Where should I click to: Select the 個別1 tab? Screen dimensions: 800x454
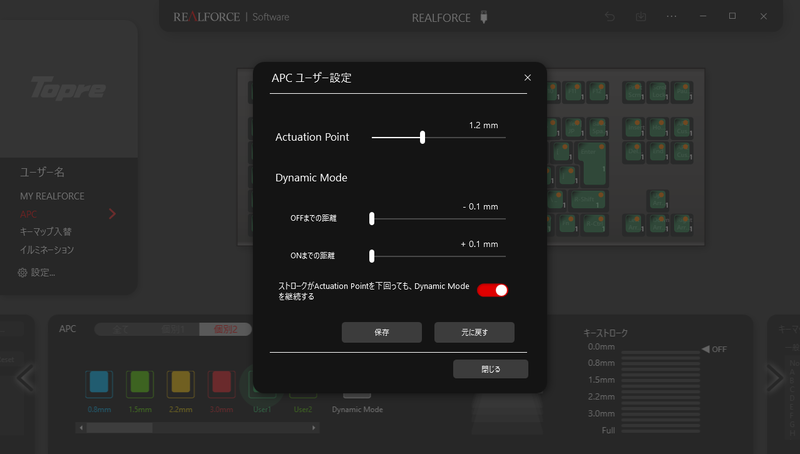click(173, 329)
